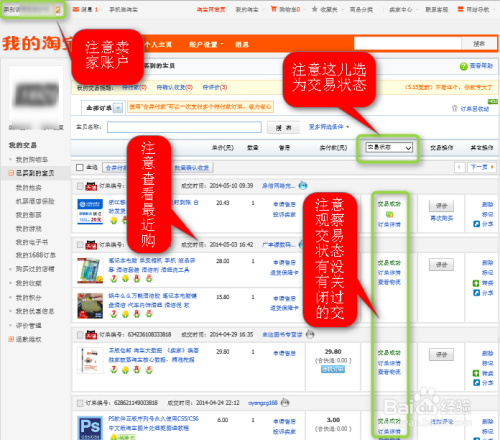Click the previous page arrow button
500x440 pixels.
tap(459, 167)
